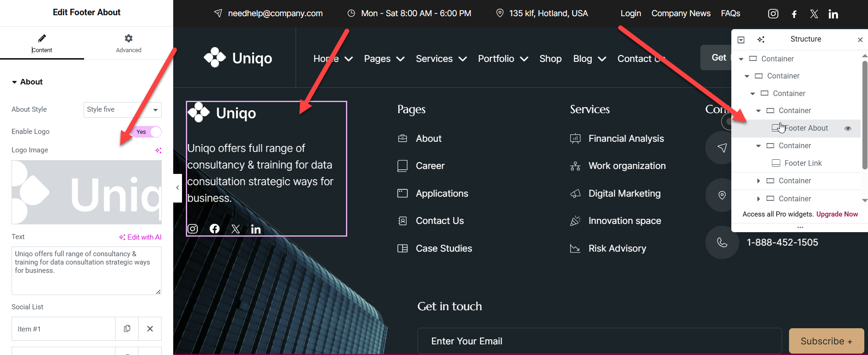This screenshot has width=868, height=355.
Task: Switch to the Advanced tab
Action: pyautogui.click(x=128, y=43)
